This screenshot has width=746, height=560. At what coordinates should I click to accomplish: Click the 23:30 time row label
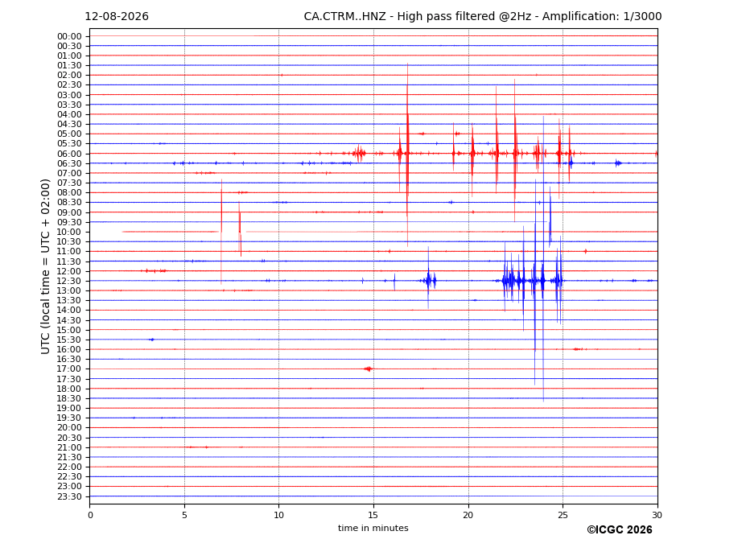pyautogui.click(x=69, y=496)
